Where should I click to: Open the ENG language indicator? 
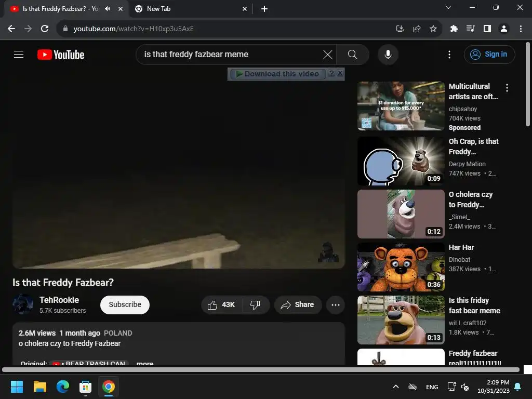tap(432, 387)
